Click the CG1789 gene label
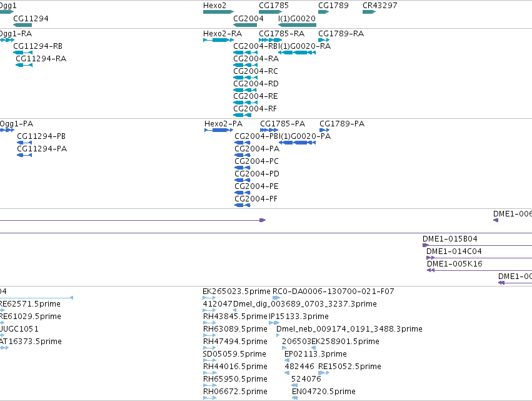The image size is (532, 401). tap(333, 6)
